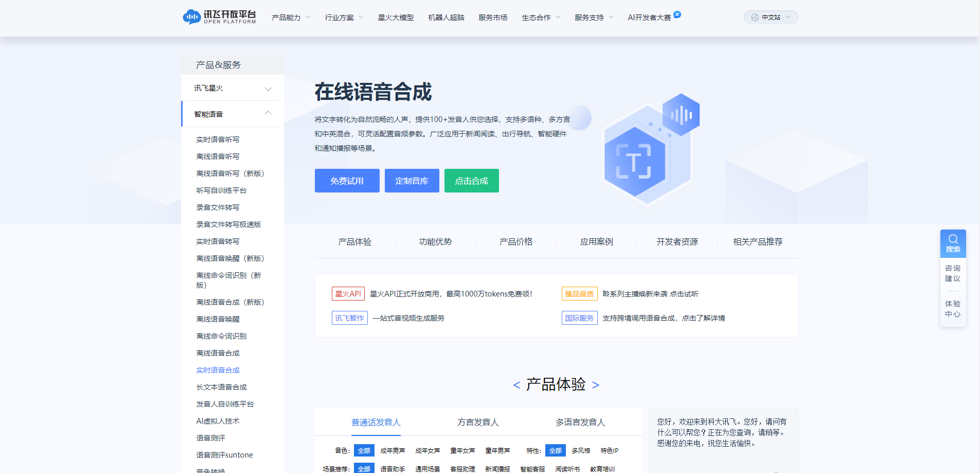Select the 多语言发音人 tab
The image size is (980, 473).
pos(580,423)
